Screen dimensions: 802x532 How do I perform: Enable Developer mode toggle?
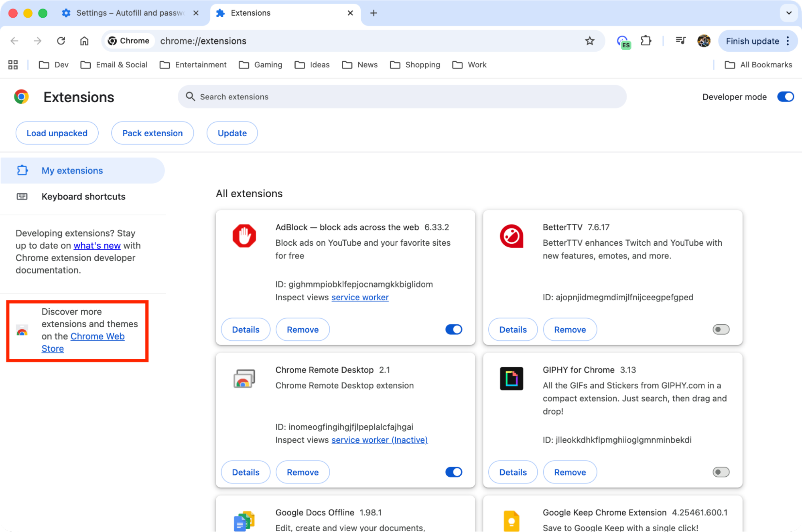pos(785,97)
